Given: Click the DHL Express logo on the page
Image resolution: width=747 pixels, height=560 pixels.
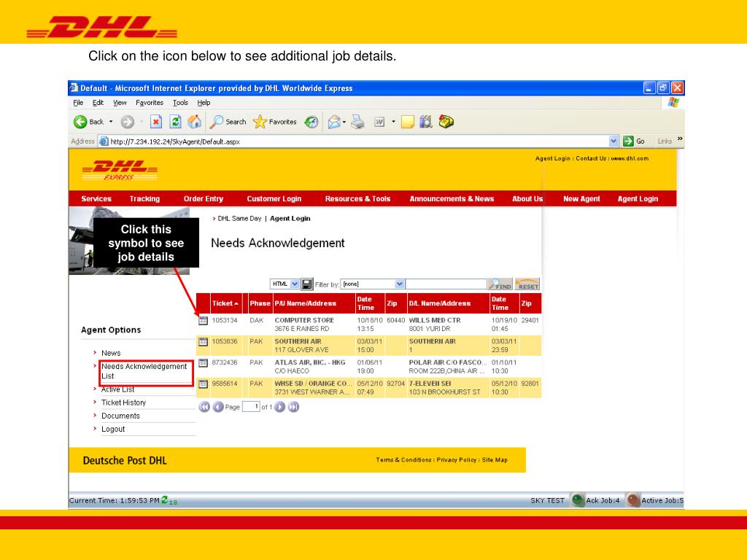Looking at the screenshot, I should pyautogui.click(x=120, y=171).
